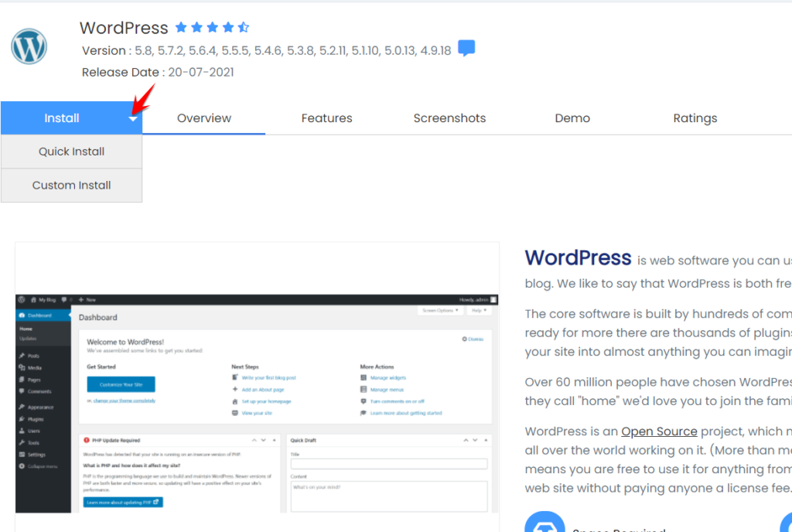This screenshot has width=792, height=532.
Task: Switch to the Overview tab
Action: 204,118
